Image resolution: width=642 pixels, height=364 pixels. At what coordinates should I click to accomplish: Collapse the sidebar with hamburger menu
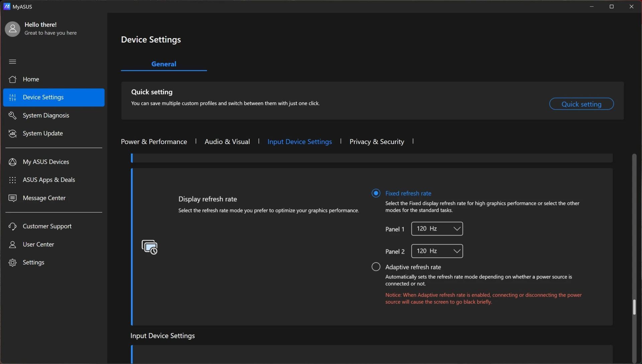12,62
